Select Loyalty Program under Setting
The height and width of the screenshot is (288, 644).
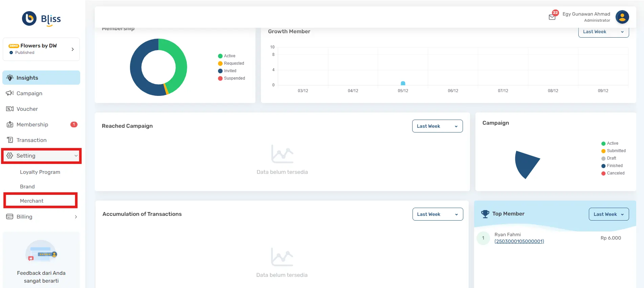coord(40,172)
